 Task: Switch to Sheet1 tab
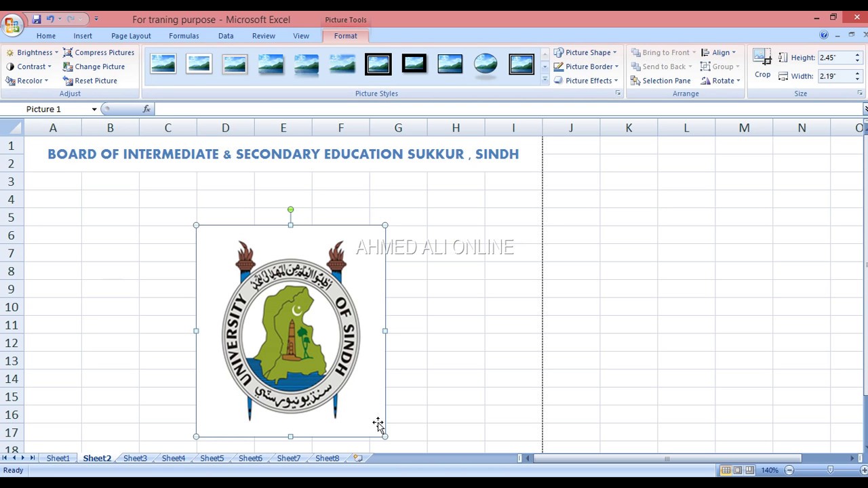pyautogui.click(x=58, y=459)
